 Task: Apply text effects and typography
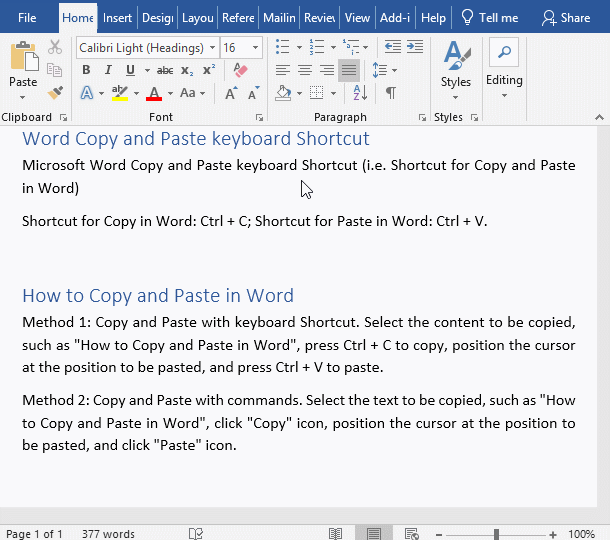pos(87,93)
